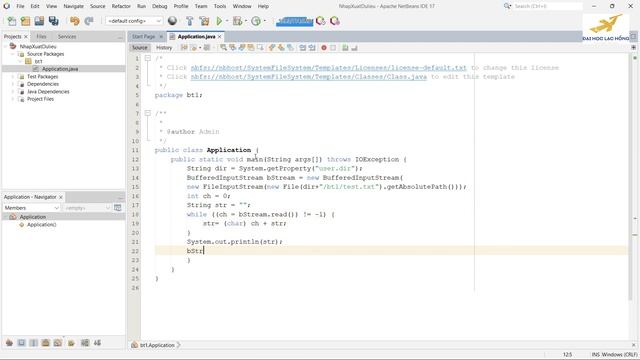This screenshot has width=640, height=360.
Task: Close the Projects panel tab
Action: (26, 37)
